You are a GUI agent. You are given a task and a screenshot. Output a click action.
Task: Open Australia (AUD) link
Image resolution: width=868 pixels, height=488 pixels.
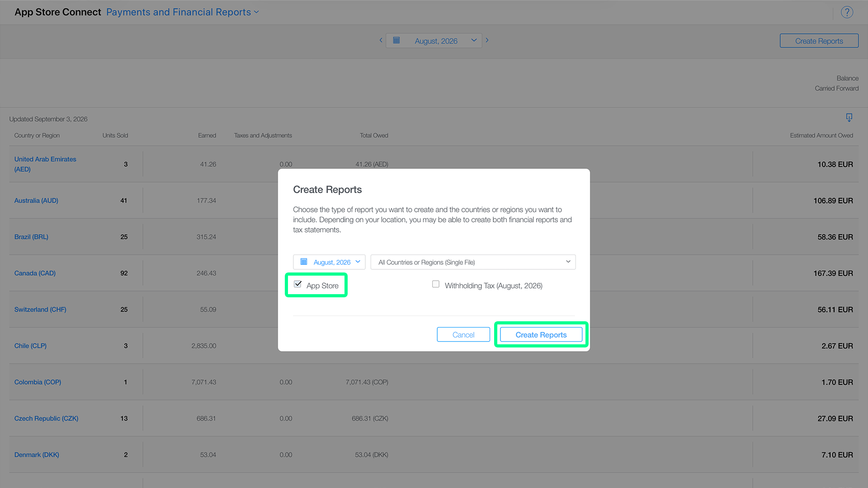click(x=36, y=201)
